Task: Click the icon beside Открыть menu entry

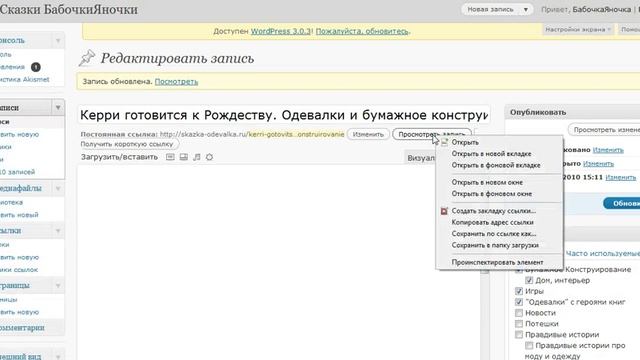Action: [x=444, y=142]
